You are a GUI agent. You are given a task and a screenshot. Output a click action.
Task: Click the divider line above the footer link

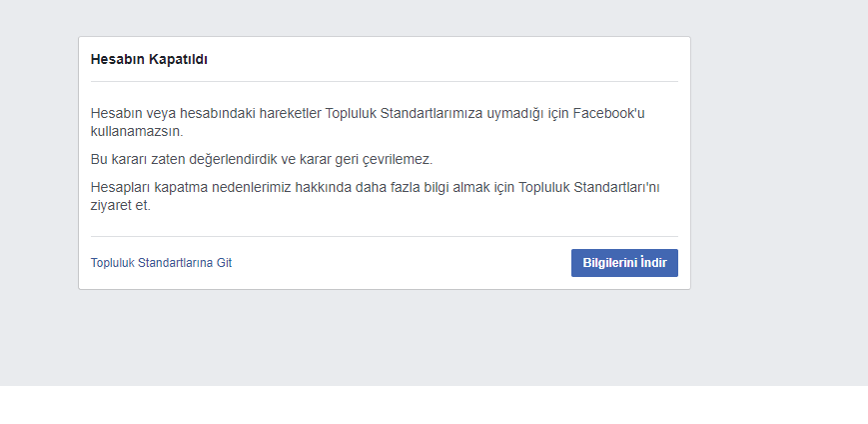tap(385, 237)
